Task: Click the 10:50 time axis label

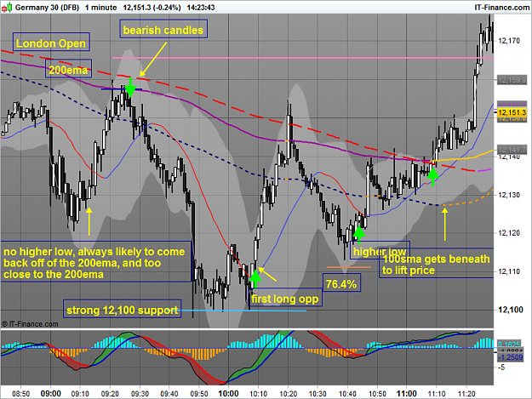Action: pyautogui.click(x=377, y=394)
